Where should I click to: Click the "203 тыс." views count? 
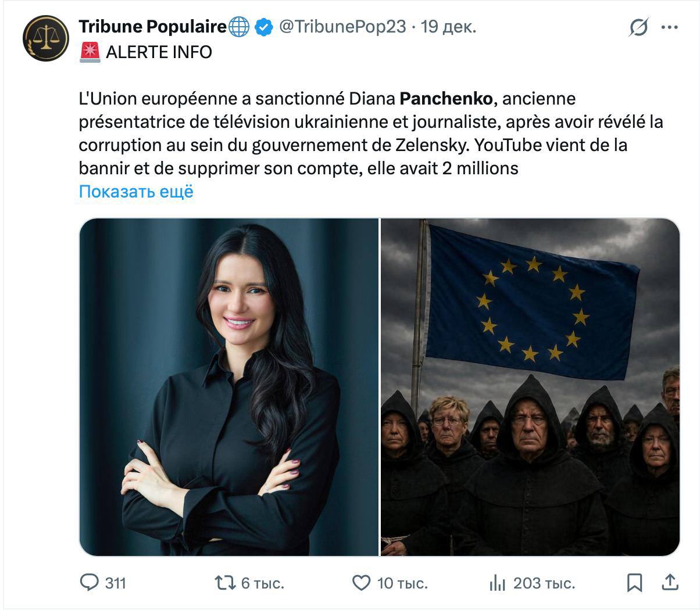coord(544,583)
